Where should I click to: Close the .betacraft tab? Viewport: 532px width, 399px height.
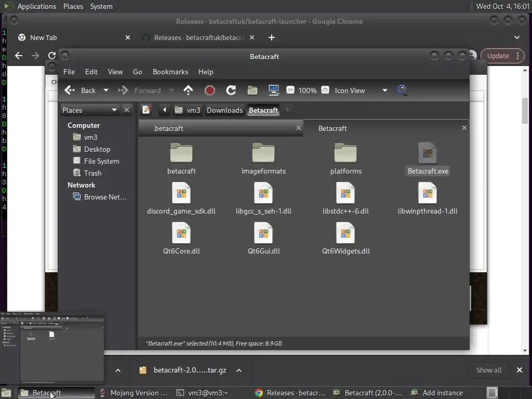click(299, 128)
